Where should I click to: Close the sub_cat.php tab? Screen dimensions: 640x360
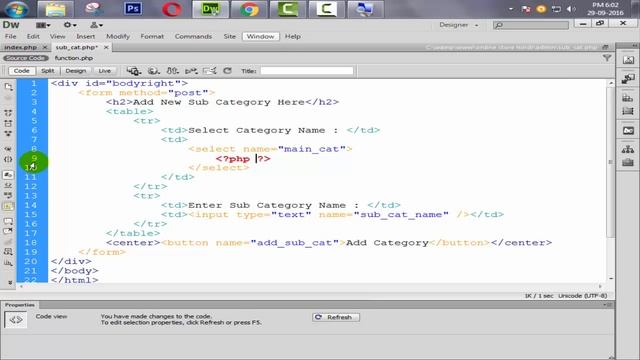click(106, 47)
